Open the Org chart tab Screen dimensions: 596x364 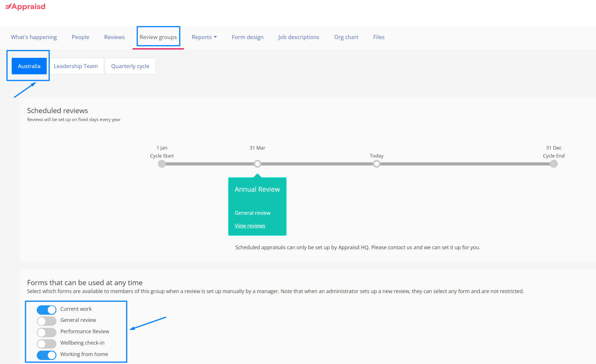(x=346, y=37)
